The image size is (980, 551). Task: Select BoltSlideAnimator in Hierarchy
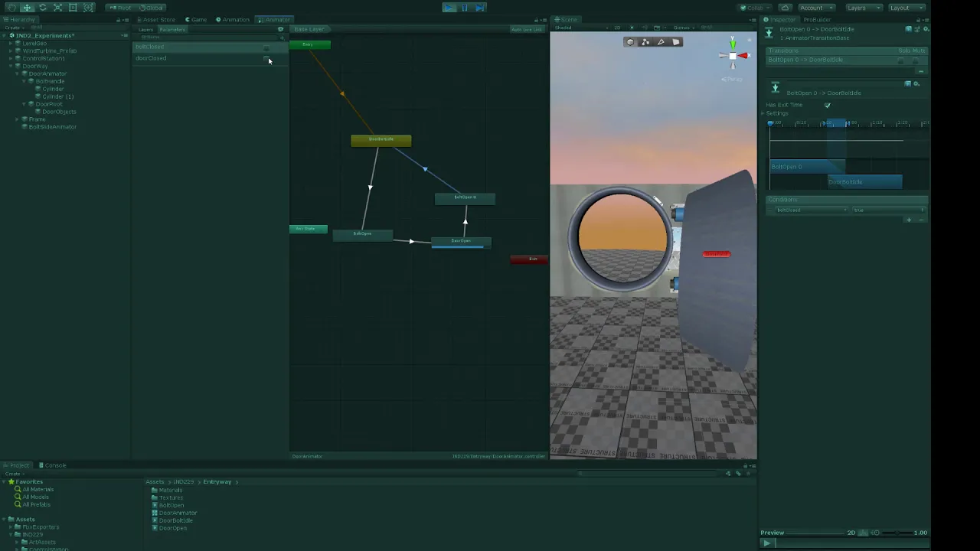52,127
